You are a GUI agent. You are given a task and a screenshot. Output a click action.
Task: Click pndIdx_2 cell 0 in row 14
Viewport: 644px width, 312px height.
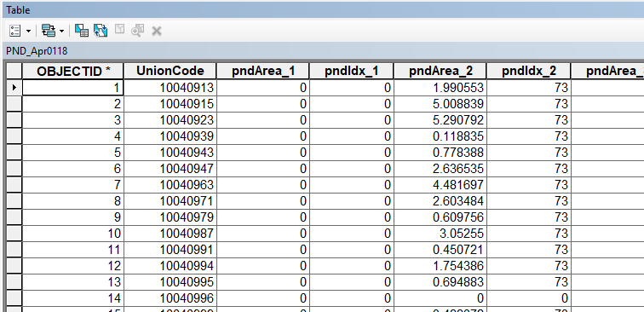tap(529, 298)
